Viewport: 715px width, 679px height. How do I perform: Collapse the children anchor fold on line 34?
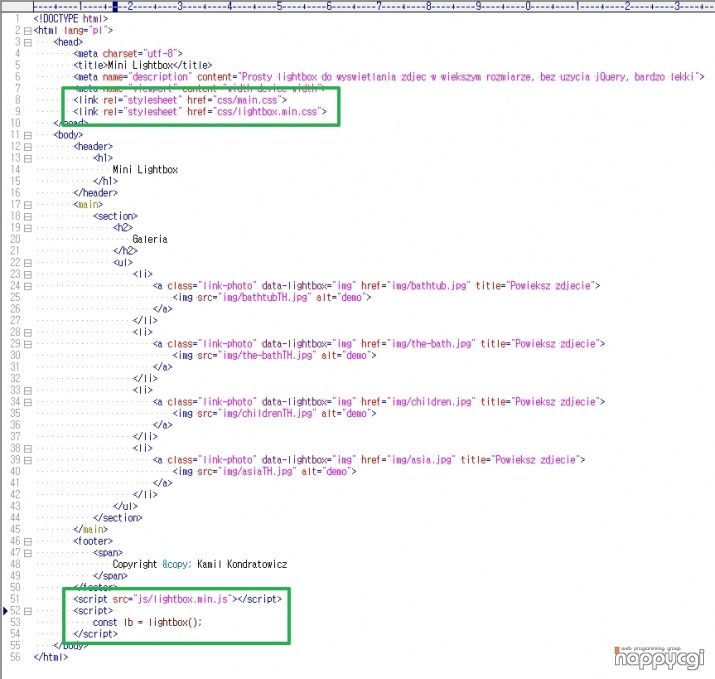point(27,402)
